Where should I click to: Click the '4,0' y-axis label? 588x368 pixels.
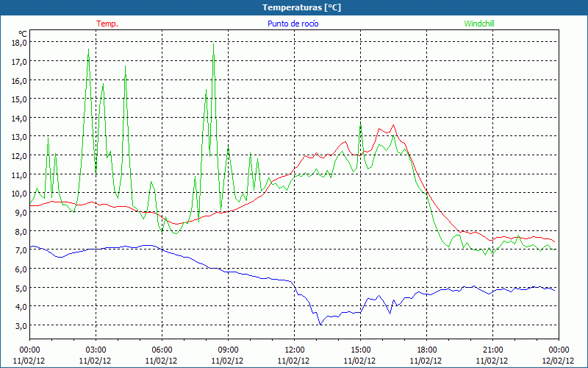point(21,307)
